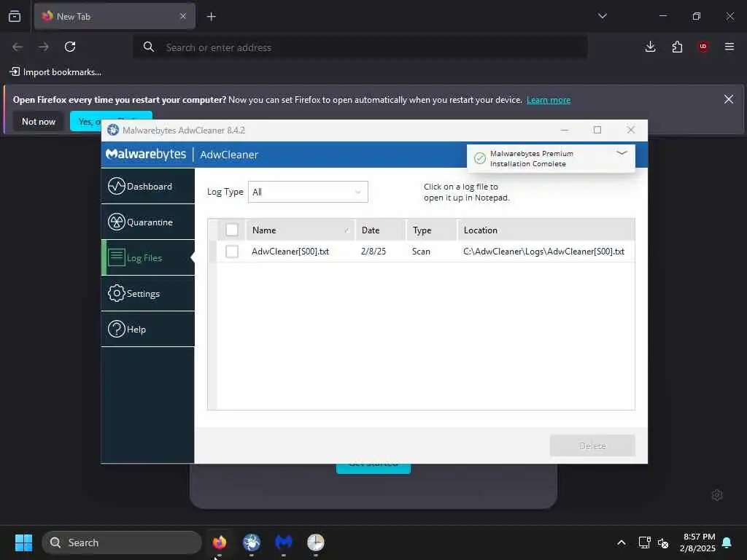Open the taskbar date and time
Viewport: 747px width, 560px height.
(x=697, y=542)
